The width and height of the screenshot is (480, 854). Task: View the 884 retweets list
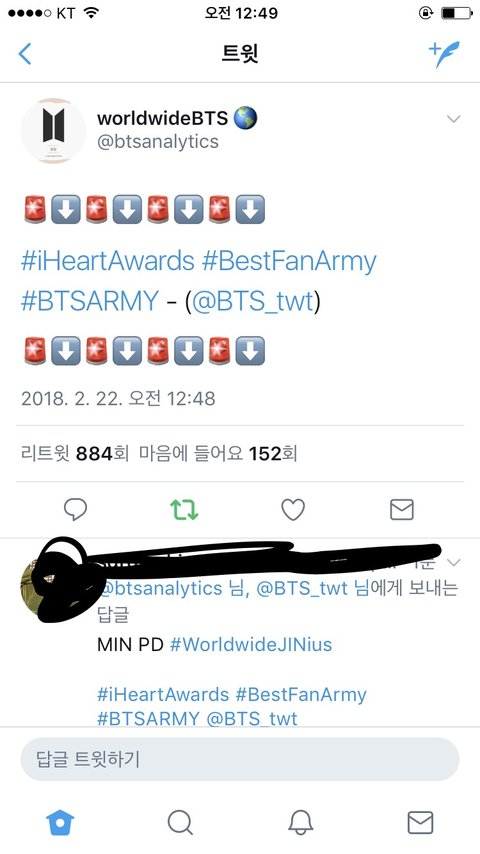coord(75,453)
